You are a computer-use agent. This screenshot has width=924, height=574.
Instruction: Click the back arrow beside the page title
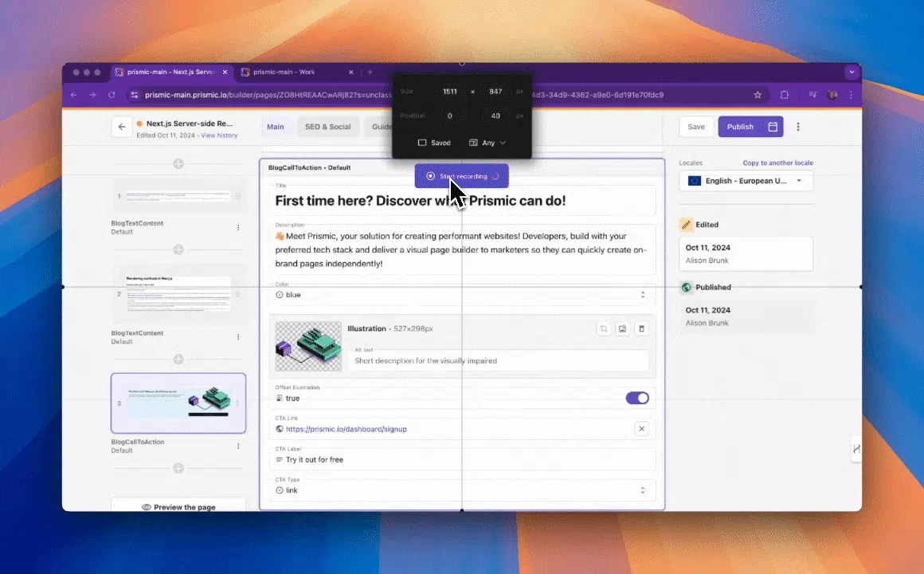tap(121, 127)
